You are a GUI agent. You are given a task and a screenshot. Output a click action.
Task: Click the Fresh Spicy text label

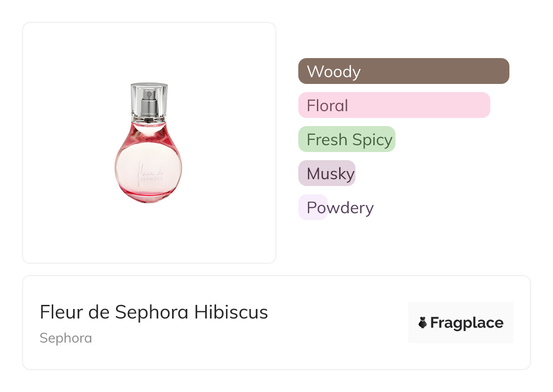[350, 139]
